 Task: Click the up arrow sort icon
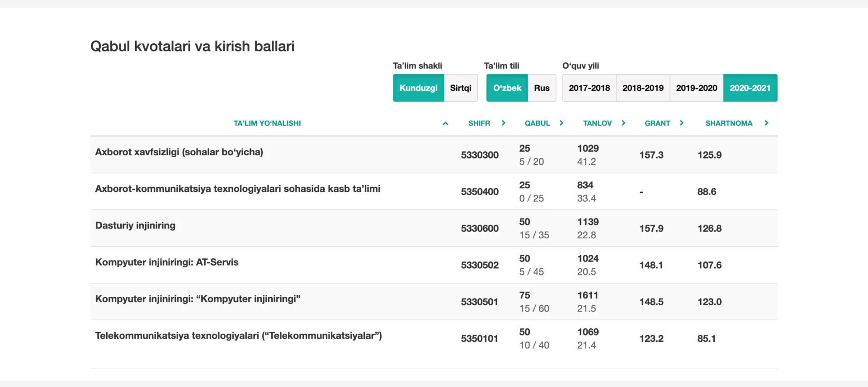[x=445, y=123]
